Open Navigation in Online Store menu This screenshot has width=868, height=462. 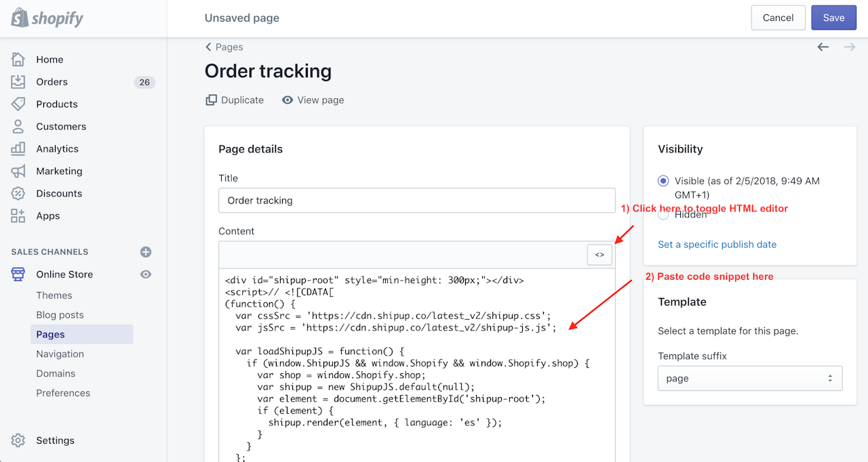(x=60, y=354)
